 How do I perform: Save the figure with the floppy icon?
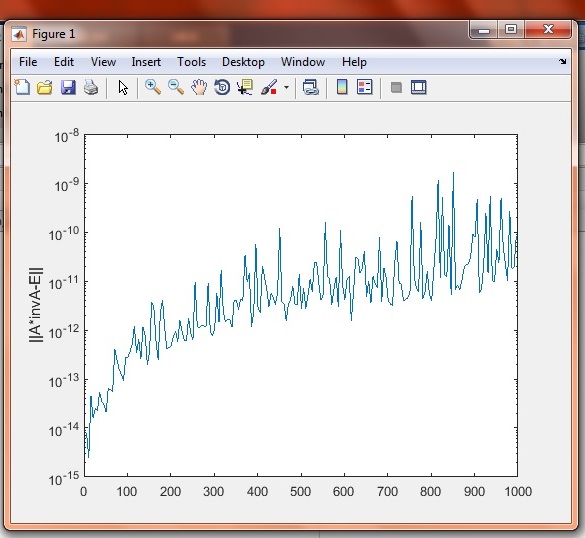coord(68,87)
